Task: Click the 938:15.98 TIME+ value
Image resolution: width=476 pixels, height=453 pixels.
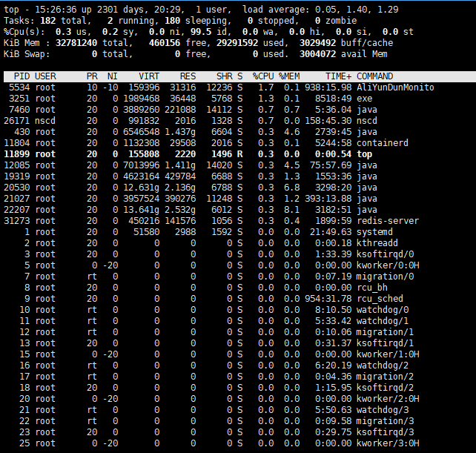Action: [x=328, y=87]
